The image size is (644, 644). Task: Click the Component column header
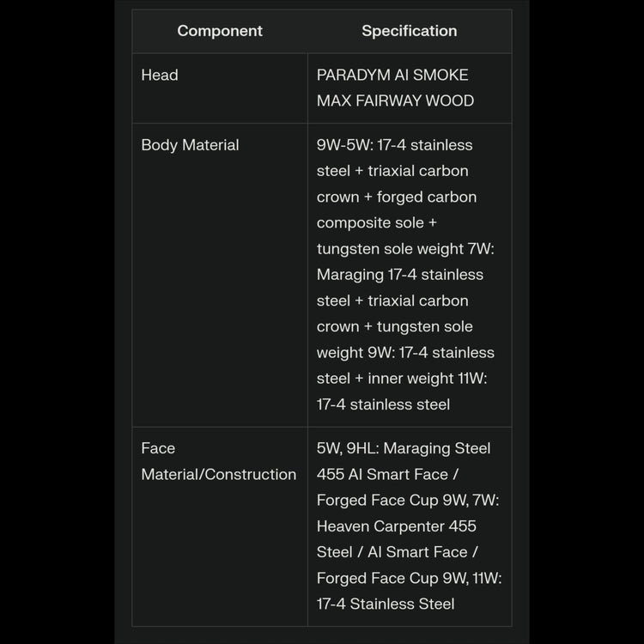(220, 31)
